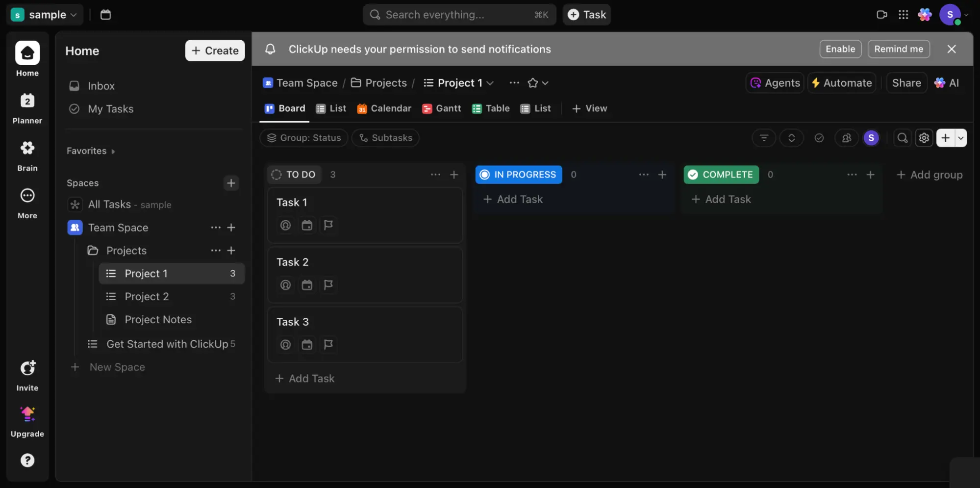
Task: Open Project 2 list
Action: (x=171, y=297)
